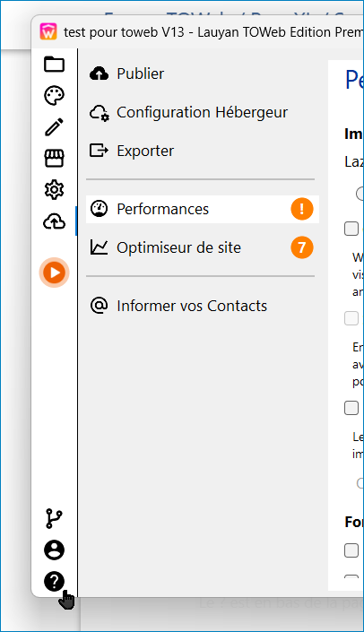Click the pencil edit icon
The height and width of the screenshot is (632, 364).
tap(54, 127)
